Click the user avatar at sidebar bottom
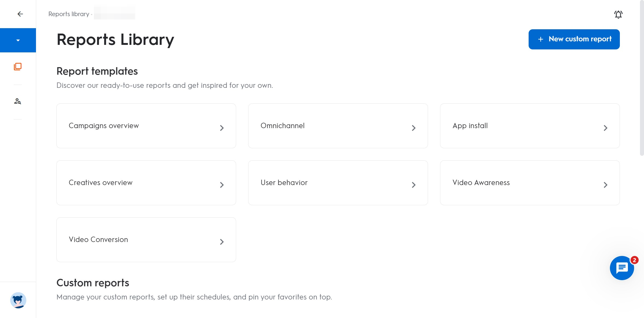The height and width of the screenshot is (318, 644). click(x=18, y=300)
